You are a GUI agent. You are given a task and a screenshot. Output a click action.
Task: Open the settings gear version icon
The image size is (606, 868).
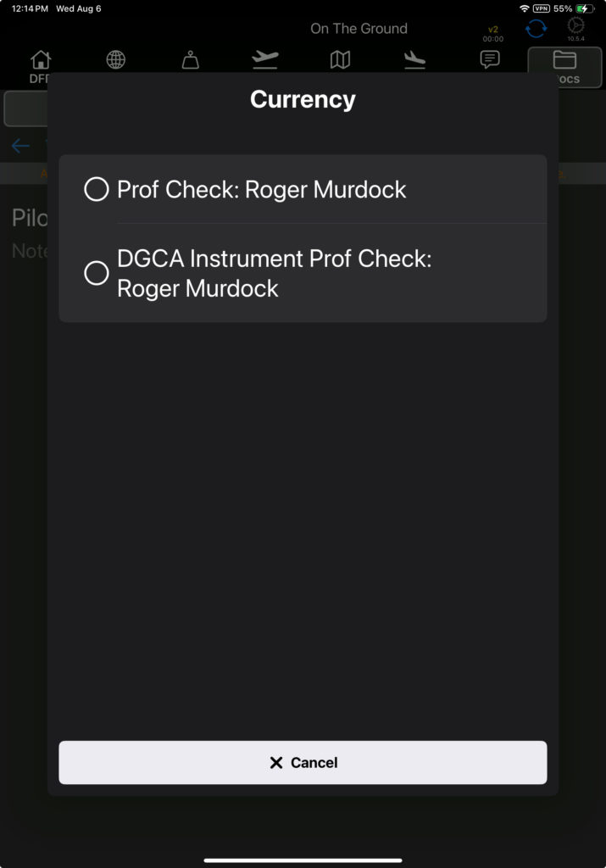pyautogui.click(x=575, y=29)
